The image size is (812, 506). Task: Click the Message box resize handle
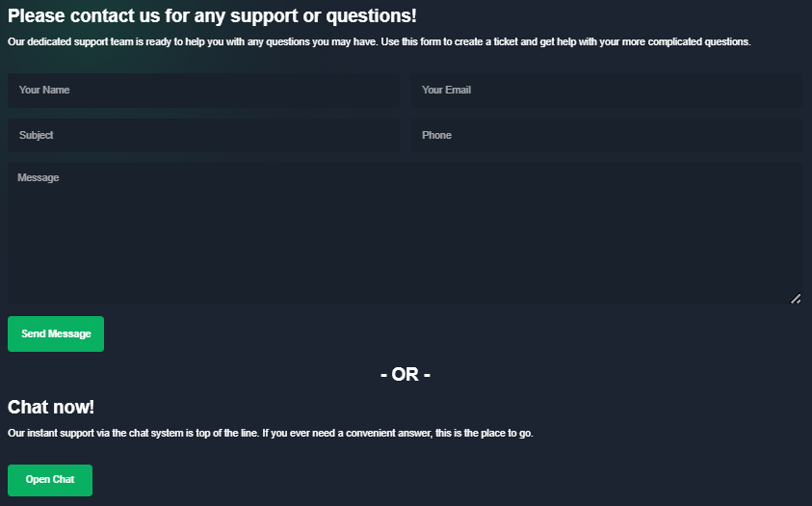(x=796, y=299)
